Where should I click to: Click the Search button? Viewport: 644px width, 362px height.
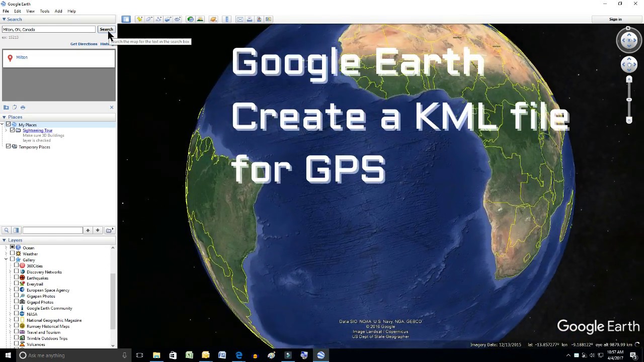(106, 29)
